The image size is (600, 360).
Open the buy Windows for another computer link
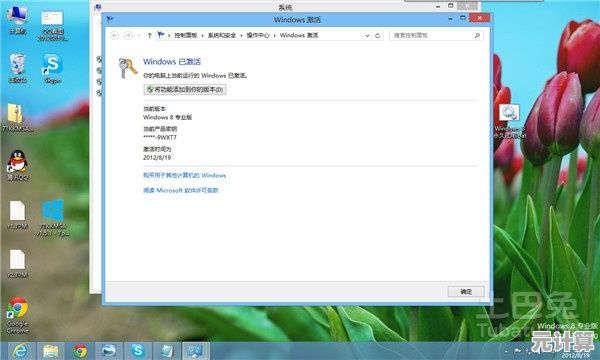point(184,175)
